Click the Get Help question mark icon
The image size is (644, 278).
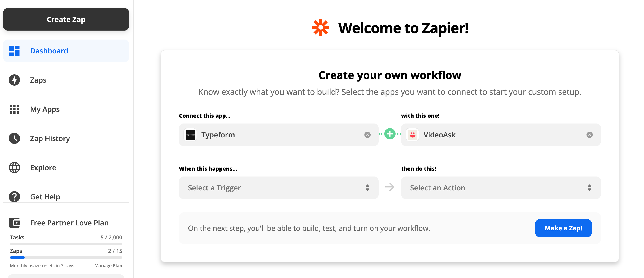coord(14,197)
